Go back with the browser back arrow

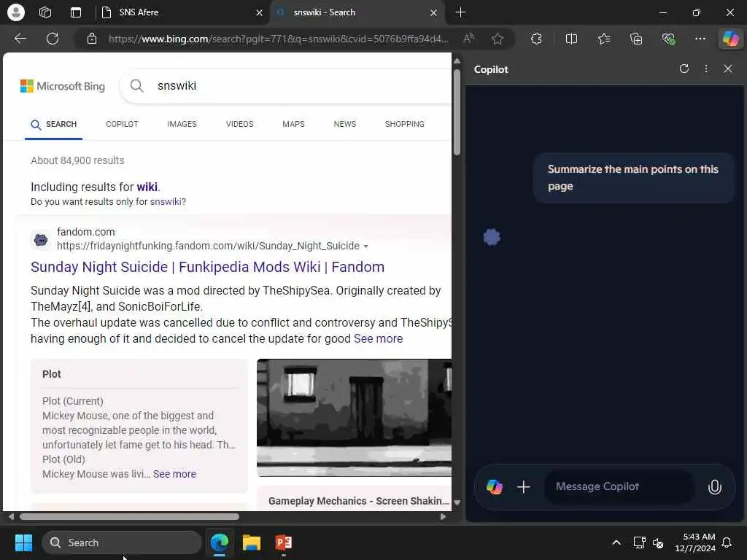point(20,39)
